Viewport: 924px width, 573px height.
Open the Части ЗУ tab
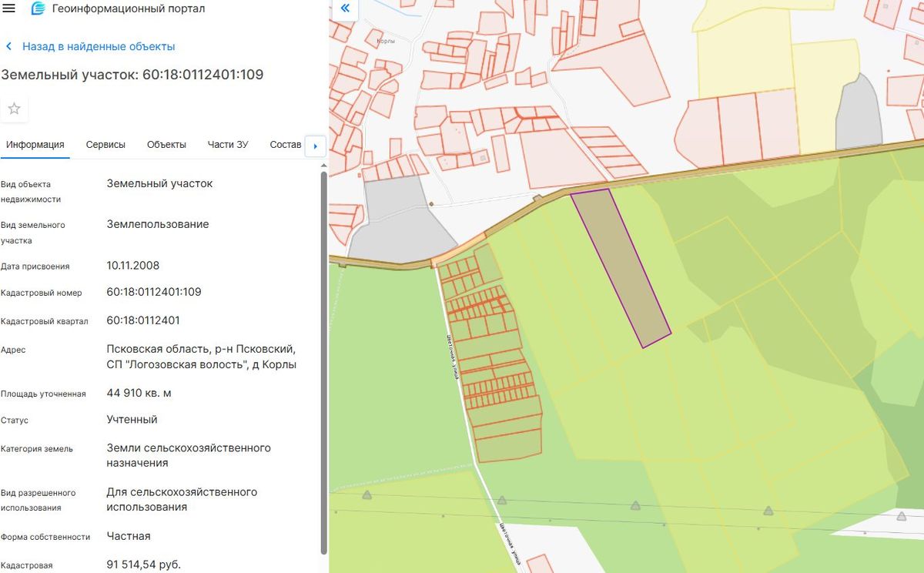click(228, 145)
